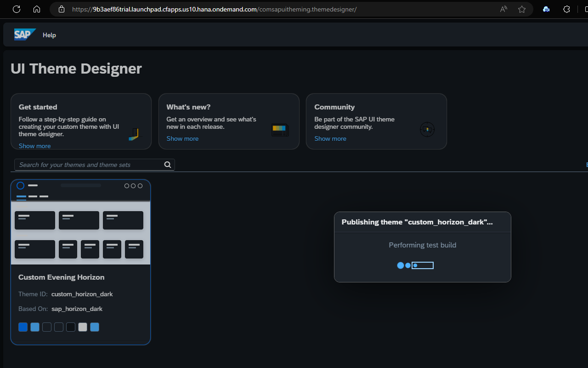
Task: Open Show more under Get started
Action: point(35,146)
